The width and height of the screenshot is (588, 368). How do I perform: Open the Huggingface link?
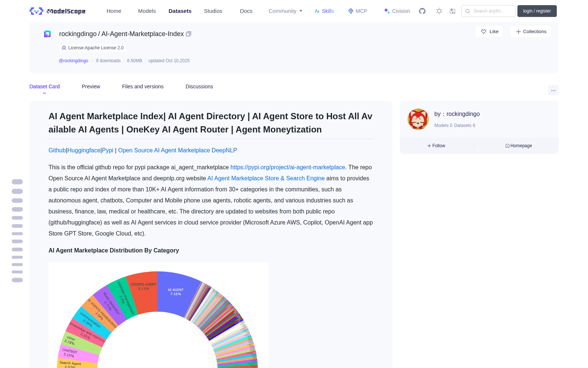coord(84,150)
